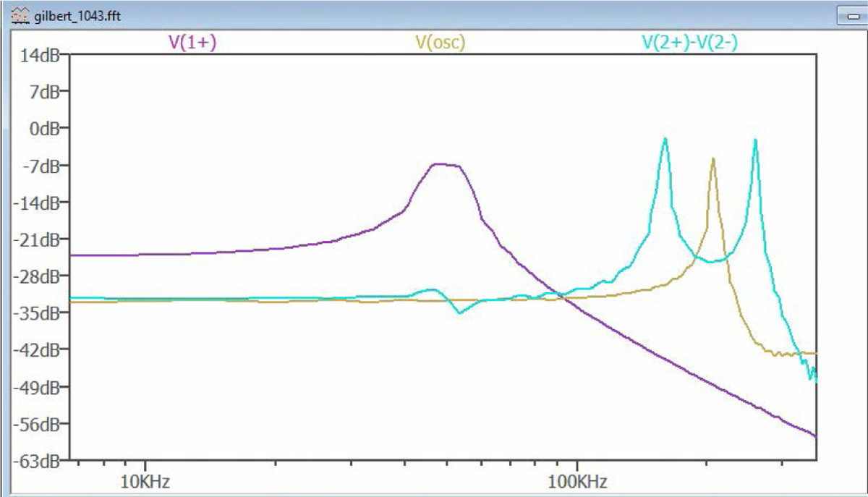868x497 pixels.
Task: Select the V(1+) trace label
Action: click(x=192, y=43)
